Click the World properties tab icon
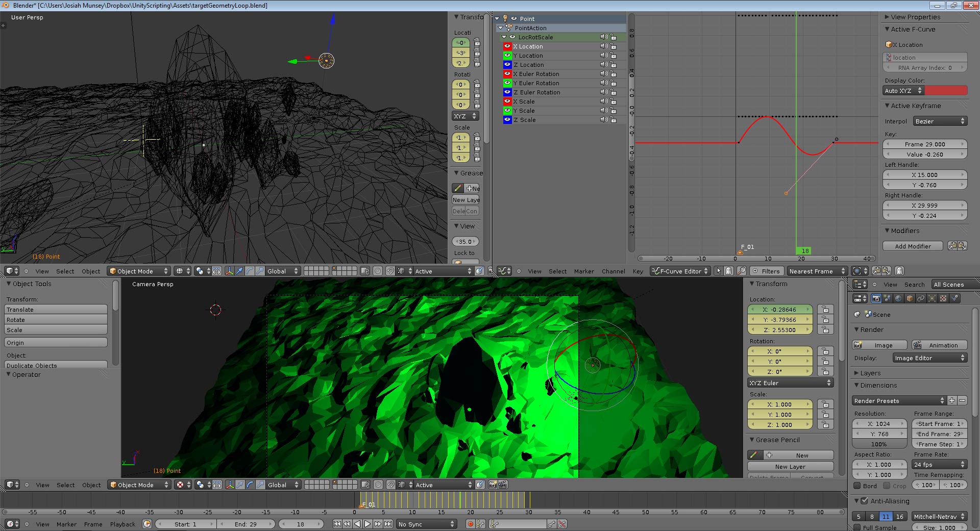The width and height of the screenshot is (980, 531). tap(898, 298)
